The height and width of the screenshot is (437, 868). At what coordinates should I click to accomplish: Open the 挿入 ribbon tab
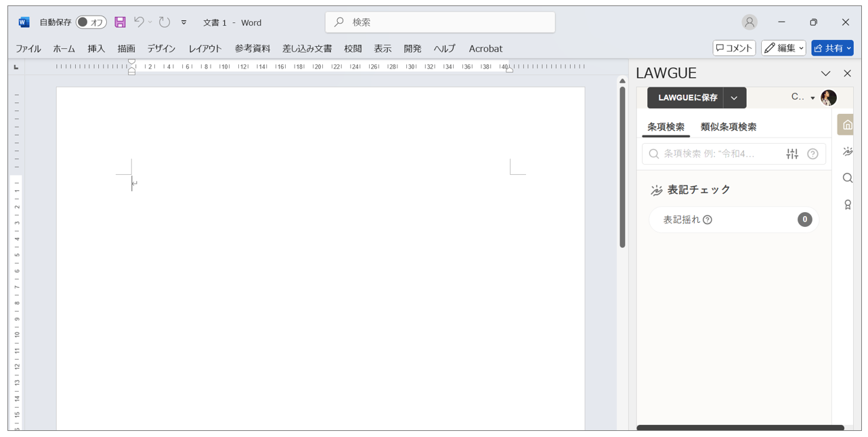pos(96,49)
